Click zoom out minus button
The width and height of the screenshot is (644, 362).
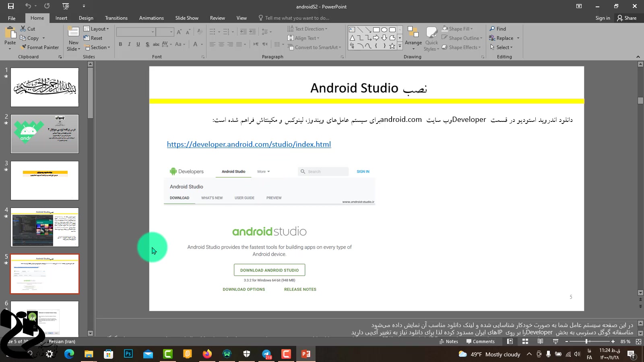[x=567, y=341]
